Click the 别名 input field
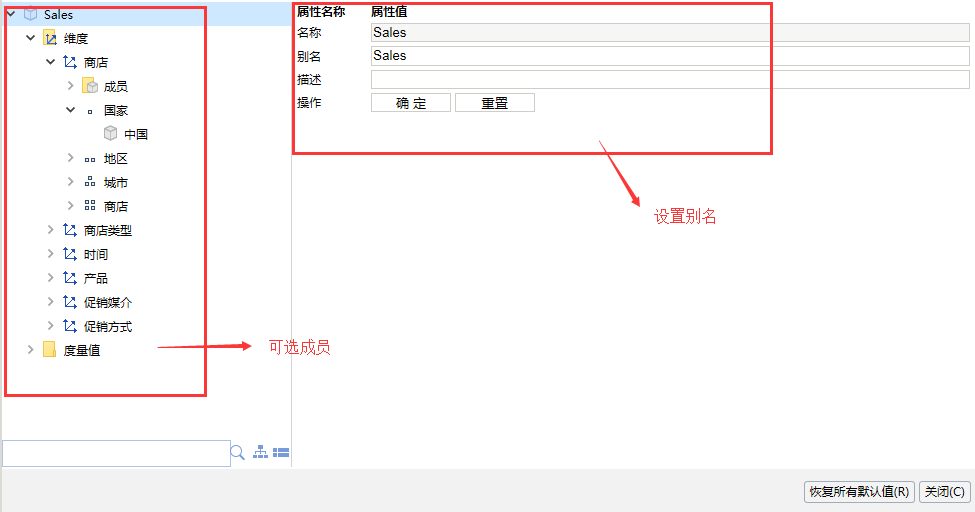The width and height of the screenshot is (975, 512). click(x=670, y=56)
